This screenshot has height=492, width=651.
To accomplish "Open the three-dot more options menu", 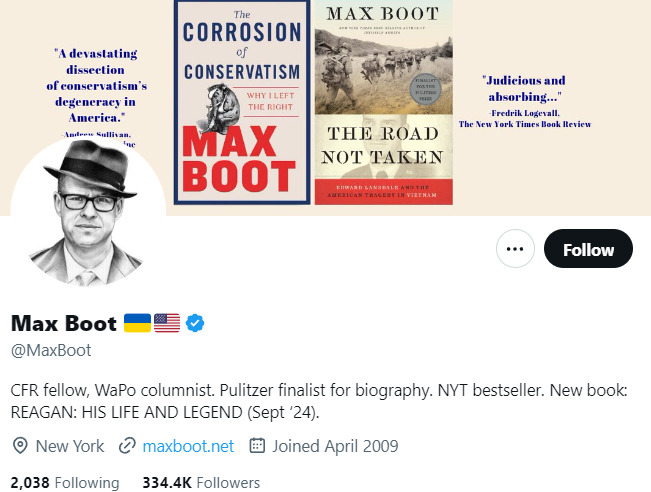I will pos(515,249).
